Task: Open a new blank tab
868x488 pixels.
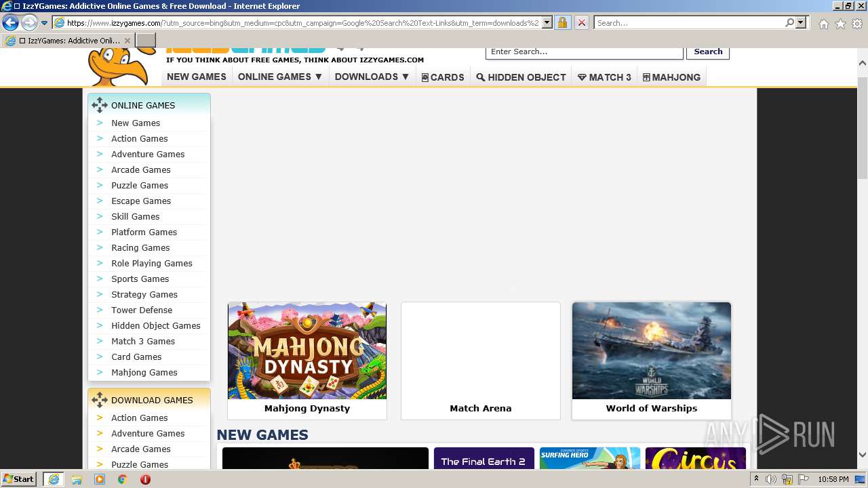Action: point(146,41)
